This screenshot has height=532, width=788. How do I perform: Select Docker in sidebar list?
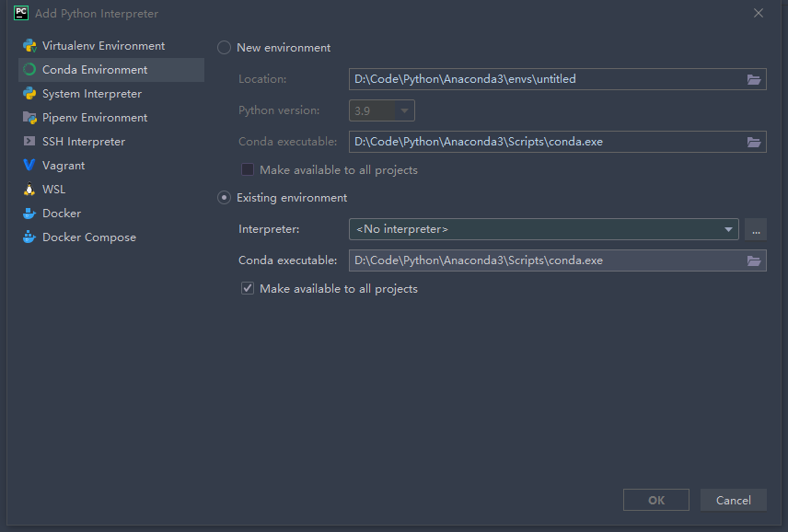click(111, 213)
